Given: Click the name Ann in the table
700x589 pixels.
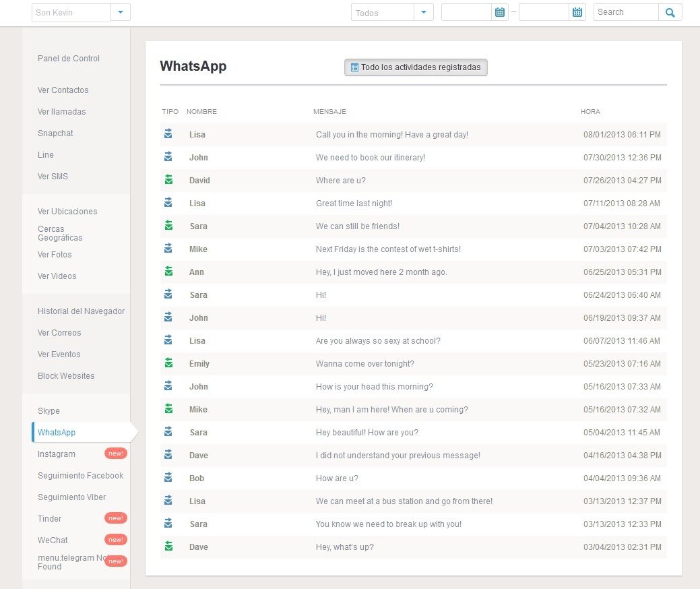Looking at the screenshot, I should pos(197,272).
